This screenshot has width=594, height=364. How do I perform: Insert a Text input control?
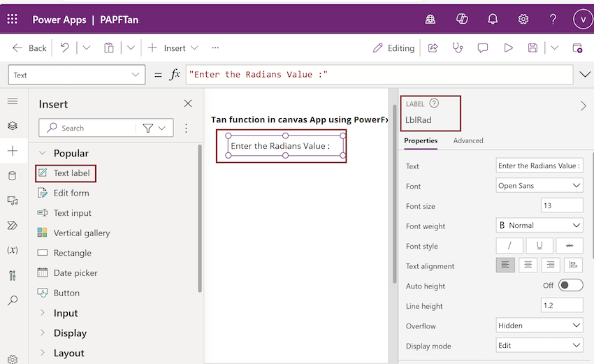tap(65, 213)
